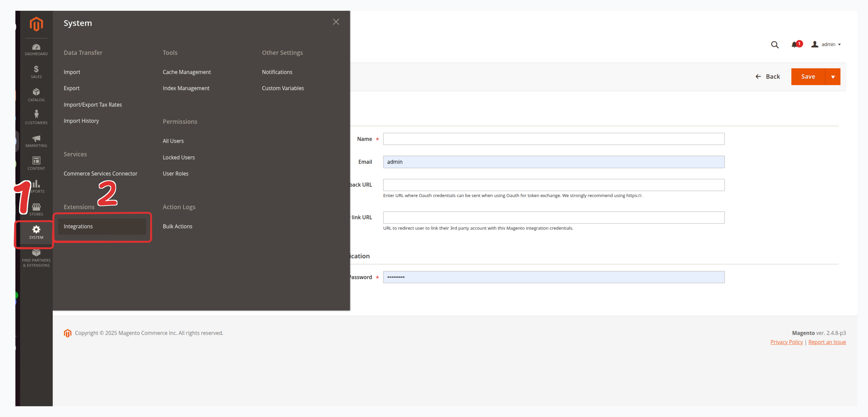Click the notifications bell

(x=795, y=44)
